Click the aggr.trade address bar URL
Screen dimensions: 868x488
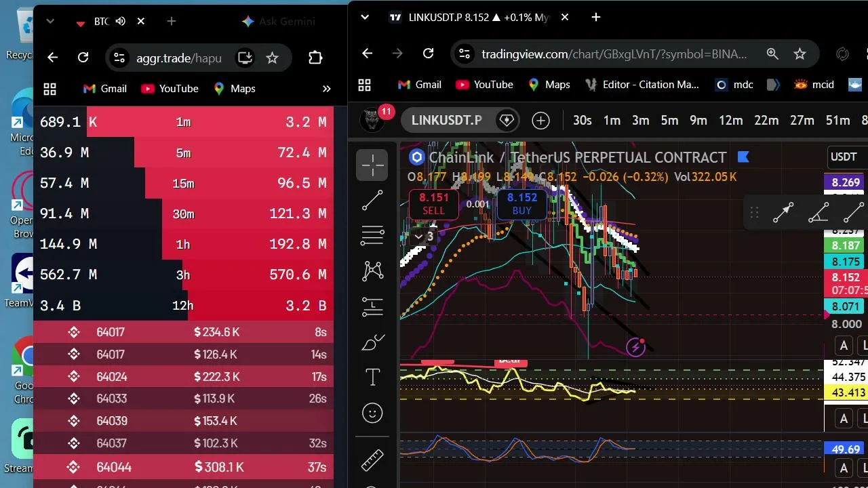(x=179, y=58)
